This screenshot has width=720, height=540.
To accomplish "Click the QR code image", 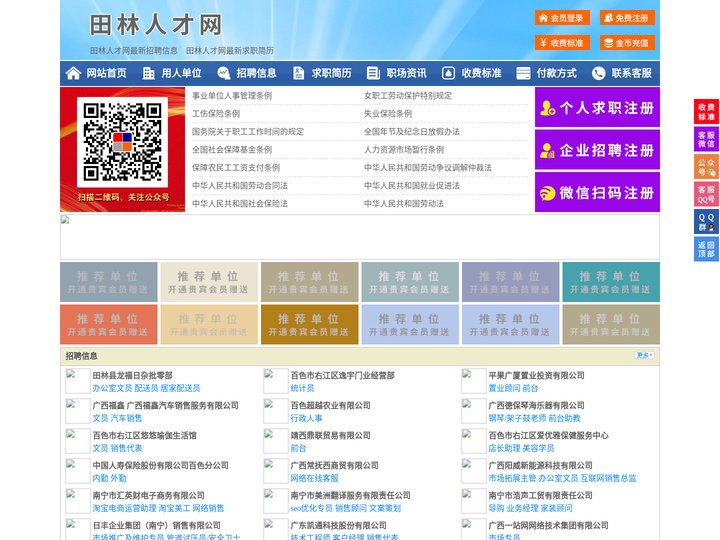I will tap(122, 142).
